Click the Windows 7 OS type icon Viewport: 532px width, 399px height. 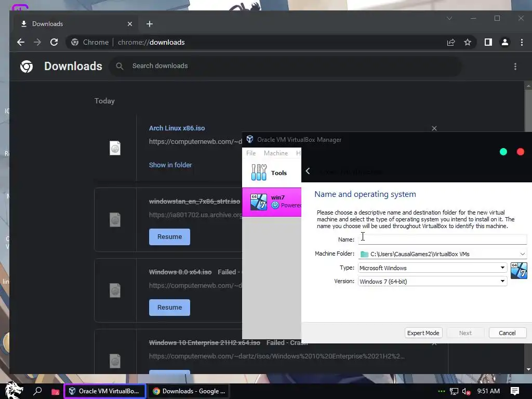519,271
